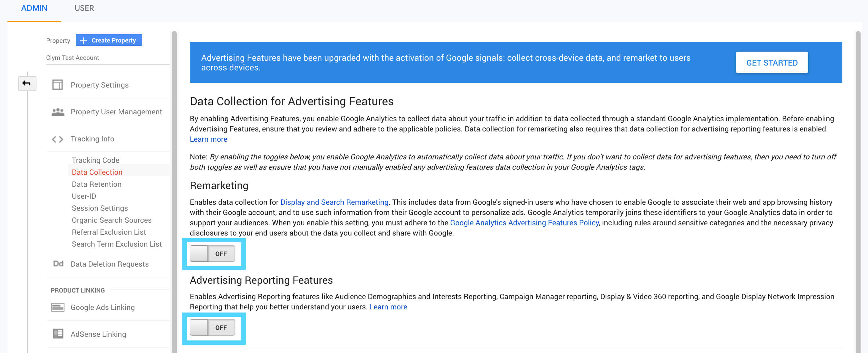Collapse the Tracking Info section
The image size is (868, 353).
[92, 139]
